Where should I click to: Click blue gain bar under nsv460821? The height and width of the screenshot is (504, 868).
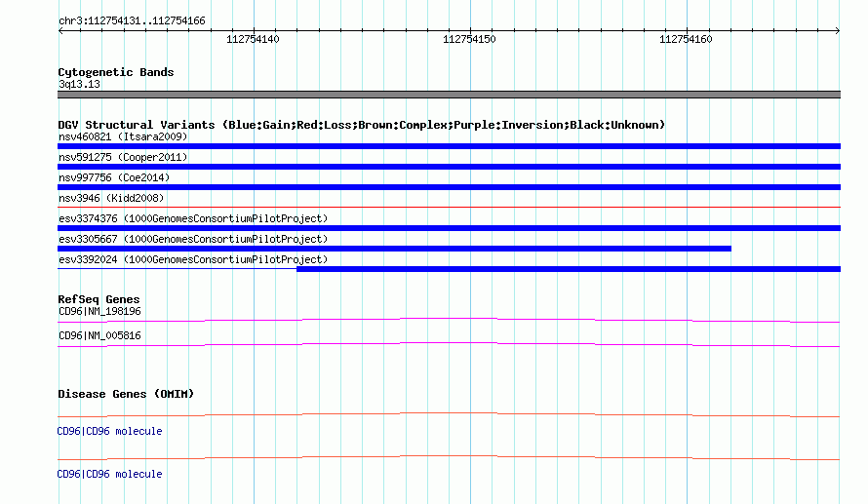pos(449,146)
